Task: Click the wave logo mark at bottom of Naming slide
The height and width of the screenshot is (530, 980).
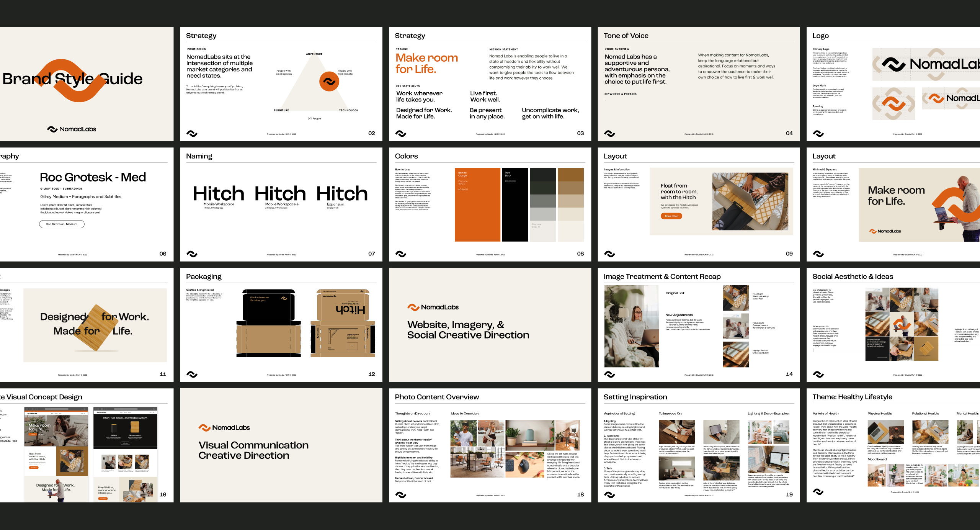Action: point(192,254)
